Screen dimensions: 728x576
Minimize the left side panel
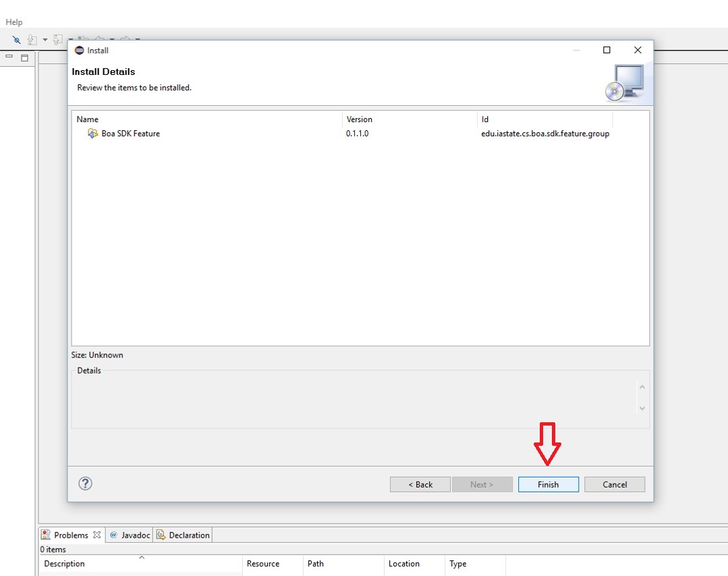tap(9, 57)
